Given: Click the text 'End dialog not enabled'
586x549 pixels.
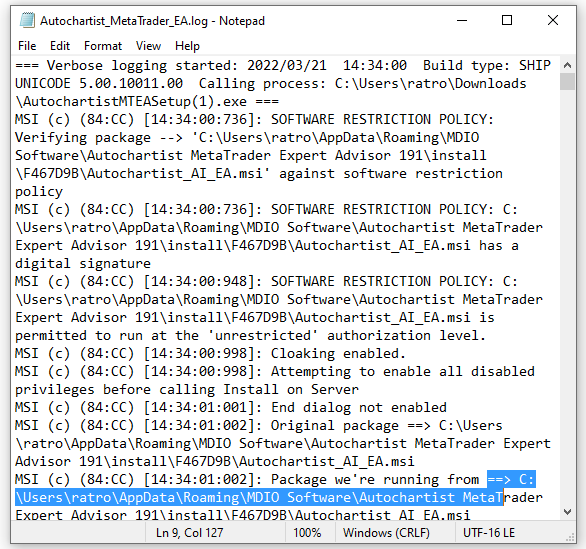Looking at the screenshot, I should tap(359, 407).
